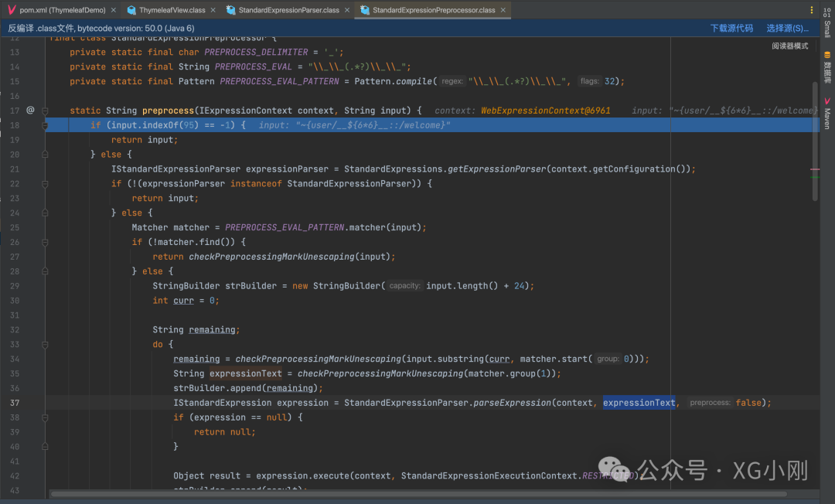The width and height of the screenshot is (835, 504).
Task: Close the StandardExpressionParser.class tab
Action: click(x=347, y=10)
